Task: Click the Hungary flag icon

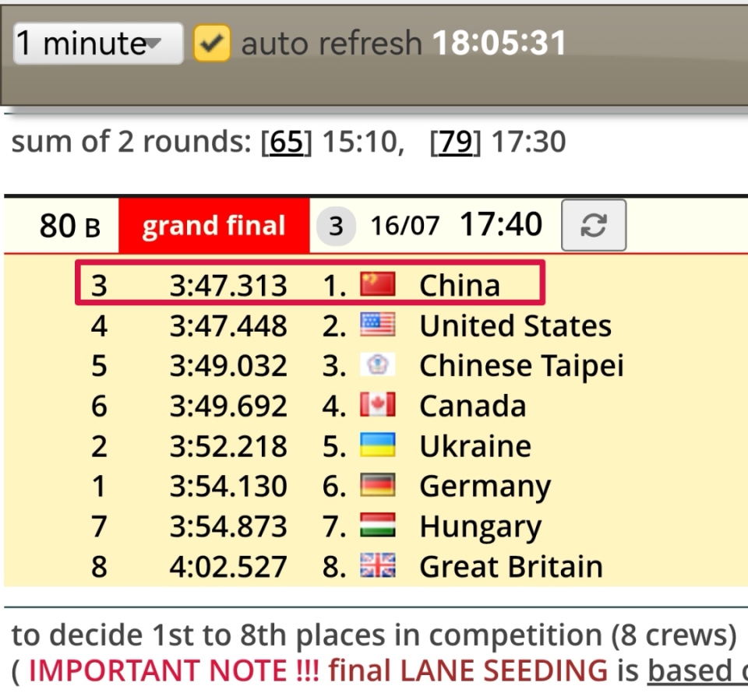Action: pyautogui.click(x=378, y=526)
